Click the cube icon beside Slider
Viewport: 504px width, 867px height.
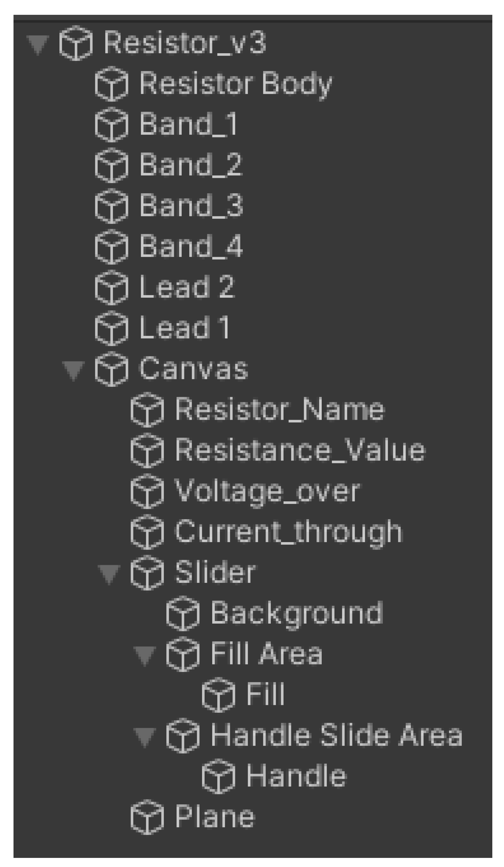tap(147, 572)
